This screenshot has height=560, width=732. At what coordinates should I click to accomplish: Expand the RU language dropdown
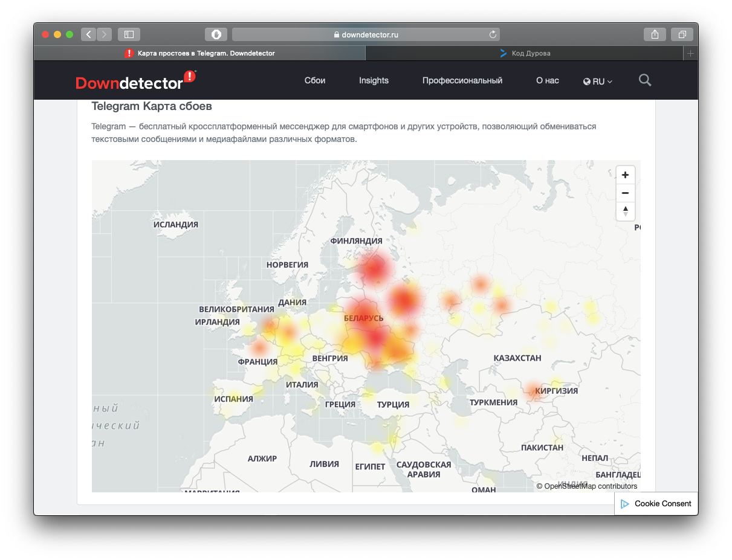point(598,81)
